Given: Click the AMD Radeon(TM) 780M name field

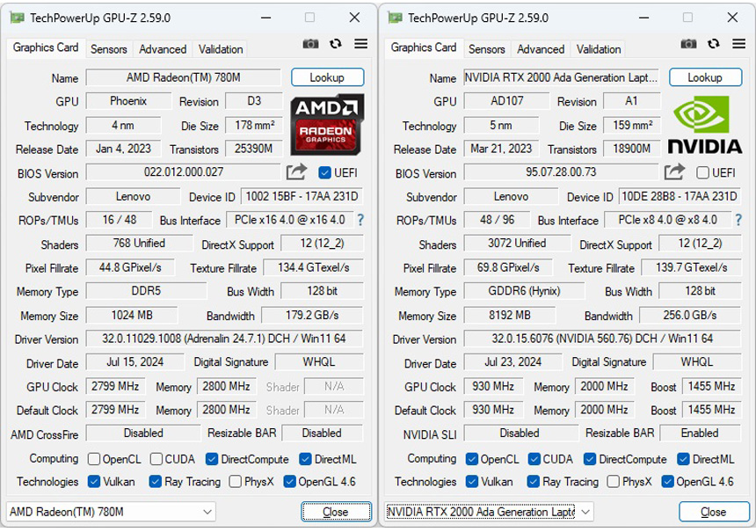Looking at the screenshot, I should pyautogui.click(x=183, y=77).
